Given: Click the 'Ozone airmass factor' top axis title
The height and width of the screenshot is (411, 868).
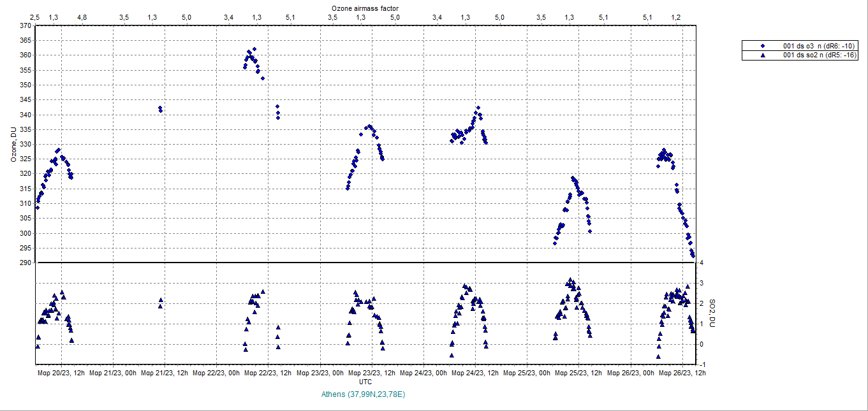Looking at the screenshot, I should [365, 7].
